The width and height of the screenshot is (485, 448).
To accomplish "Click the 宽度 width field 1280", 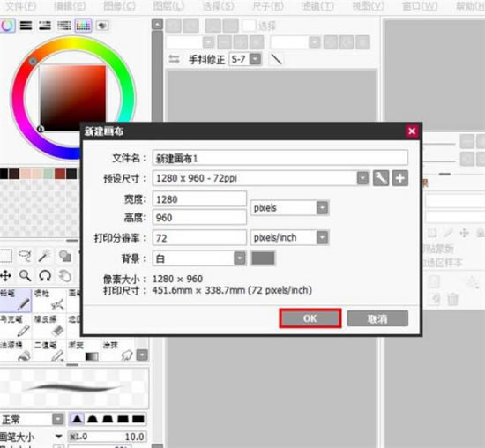I will [x=199, y=199].
